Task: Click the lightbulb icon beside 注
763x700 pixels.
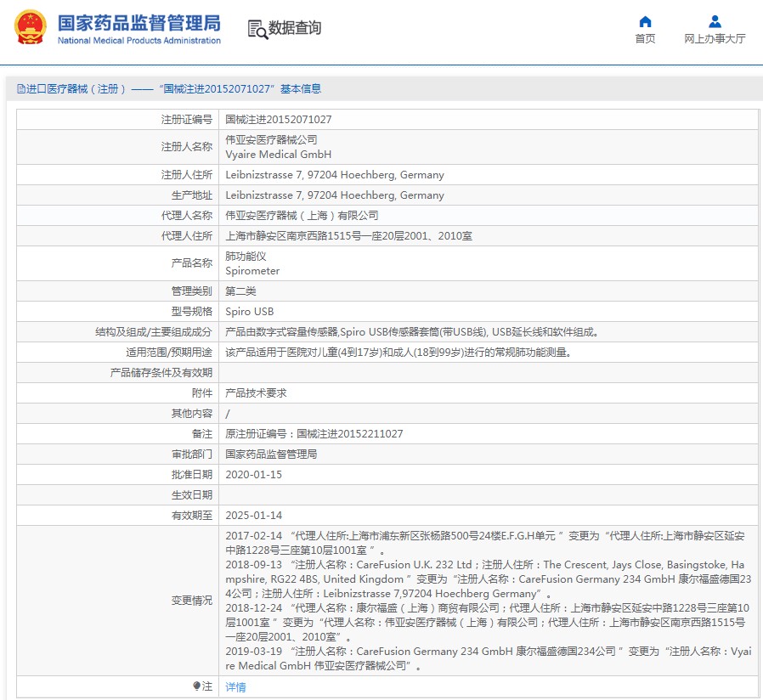Action: click(x=196, y=686)
